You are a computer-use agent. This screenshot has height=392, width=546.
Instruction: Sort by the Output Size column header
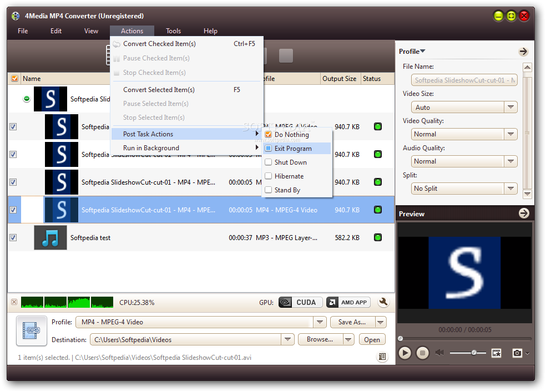click(340, 79)
